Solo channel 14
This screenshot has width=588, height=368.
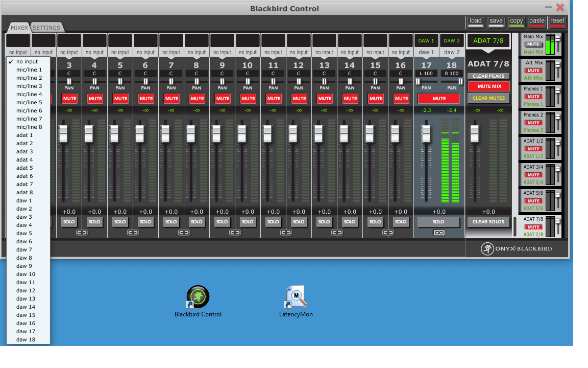350,221
